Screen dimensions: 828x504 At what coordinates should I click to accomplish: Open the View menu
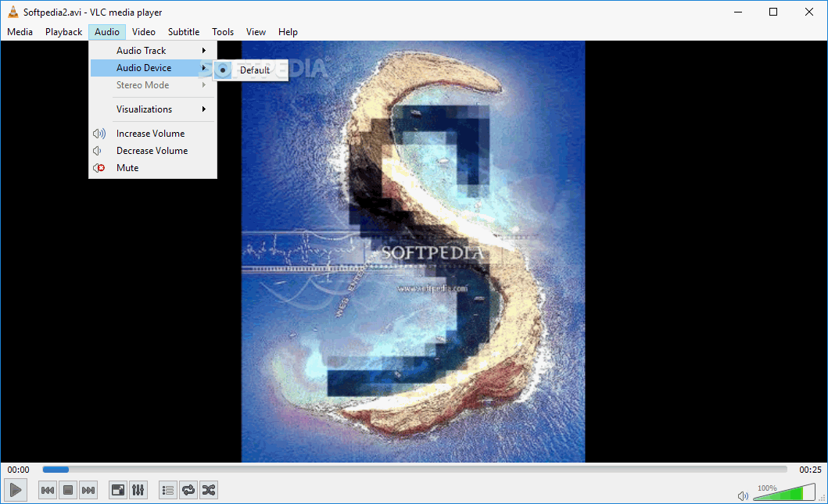(x=256, y=32)
